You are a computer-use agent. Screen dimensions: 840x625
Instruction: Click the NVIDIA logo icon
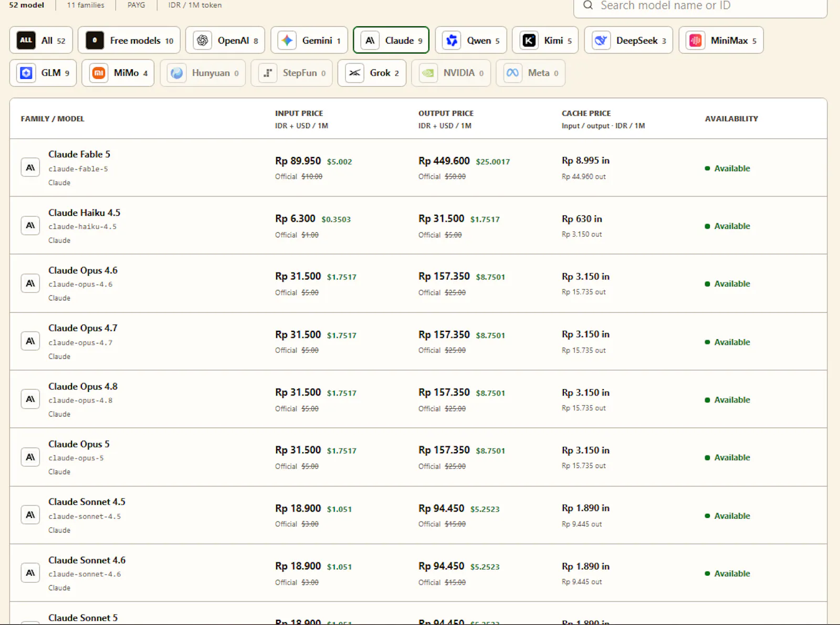pos(428,73)
